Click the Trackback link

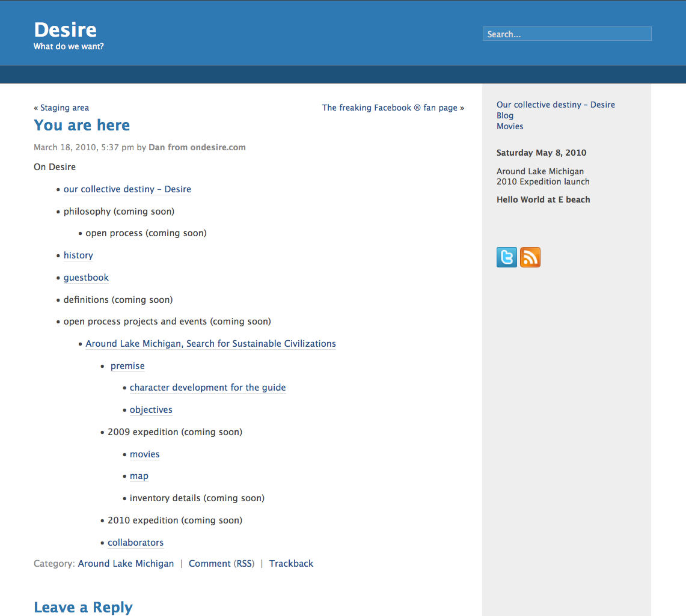(x=292, y=564)
